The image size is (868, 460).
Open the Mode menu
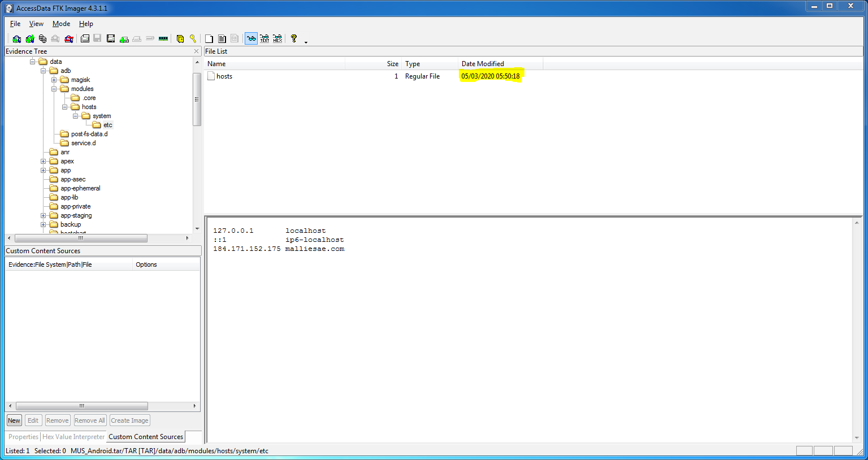click(61, 24)
